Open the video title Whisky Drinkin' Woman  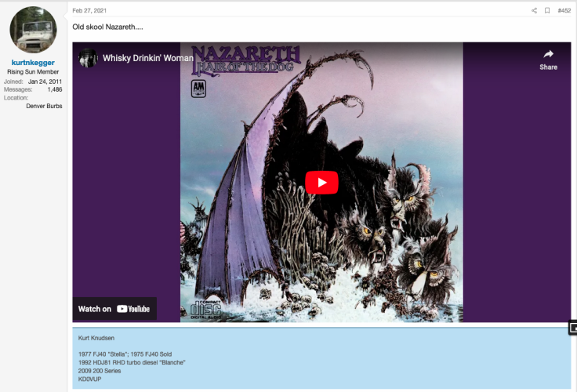[148, 58]
